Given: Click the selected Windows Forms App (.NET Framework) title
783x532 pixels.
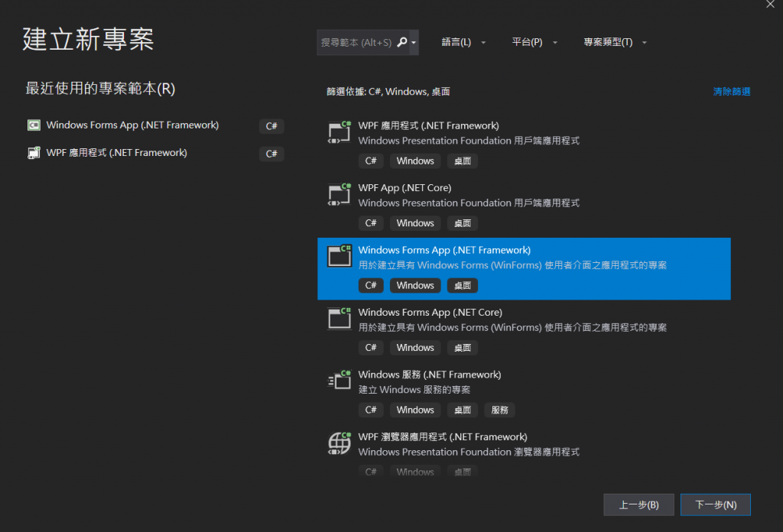Looking at the screenshot, I should [444, 250].
